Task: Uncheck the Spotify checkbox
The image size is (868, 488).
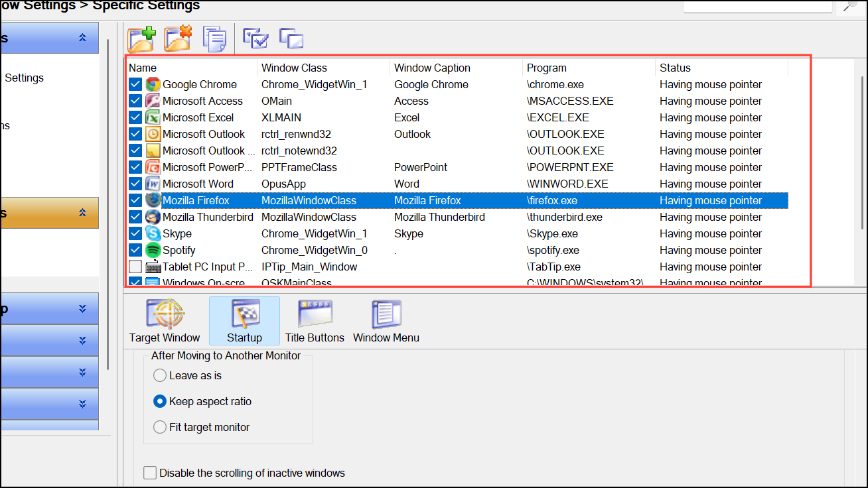Action: (x=135, y=250)
